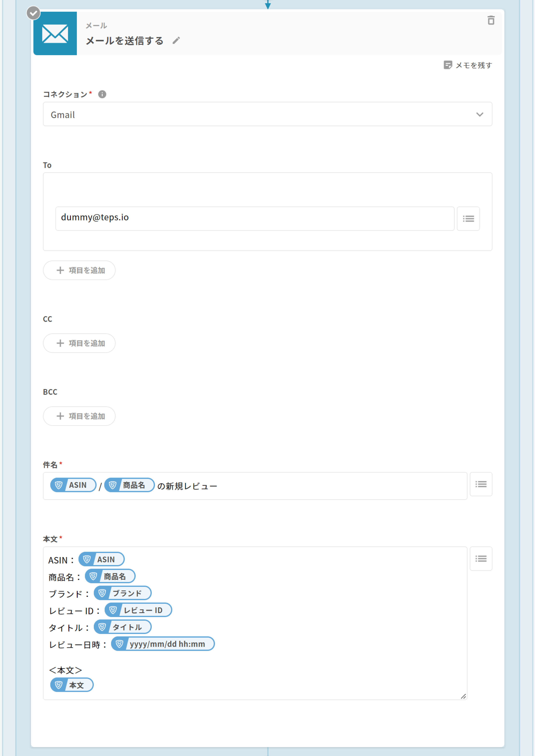The image size is (535, 756).
Task: Click the connection info icon
Action: click(102, 94)
